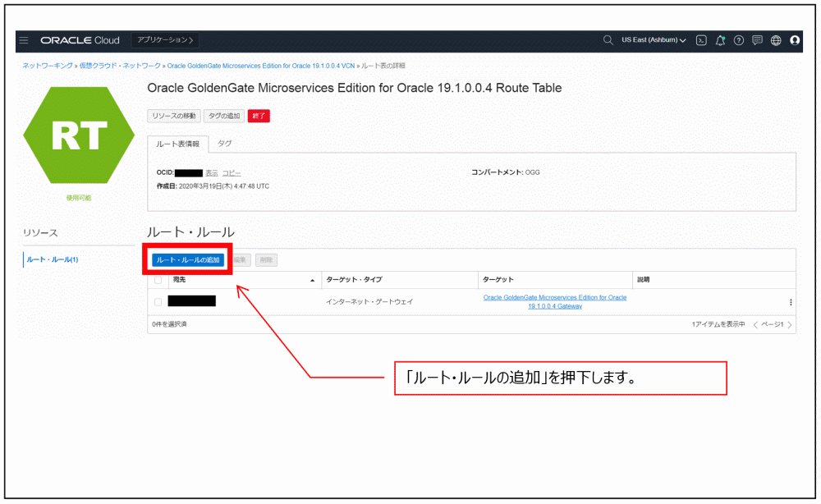Go to the previous page arrow
This screenshot has width=821, height=504.
755,325
